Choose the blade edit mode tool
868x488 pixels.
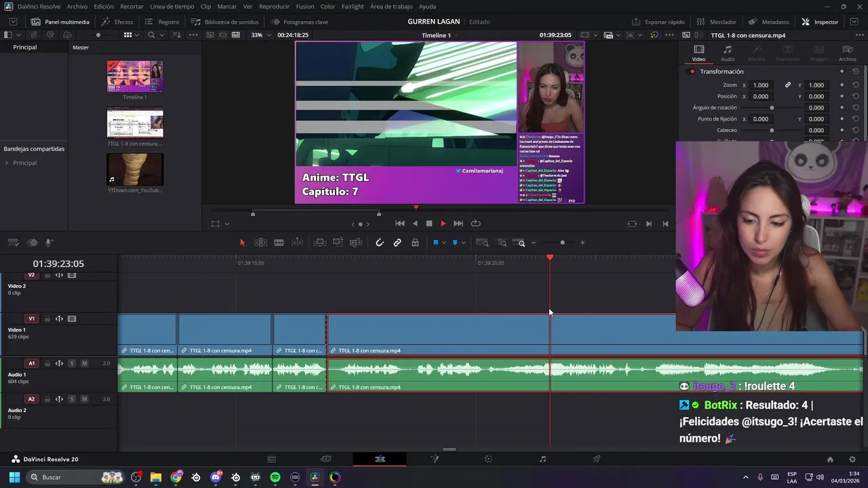pos(279,243)
